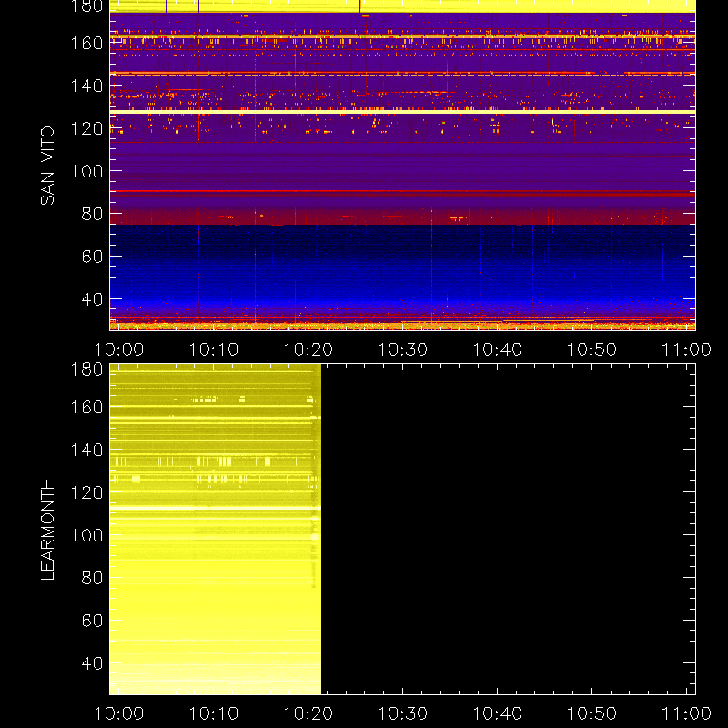Image resolution: width=728 pixels, height=728 pixels.
Task: Click the LEARMONTH axis label
Action: [47, 530]
